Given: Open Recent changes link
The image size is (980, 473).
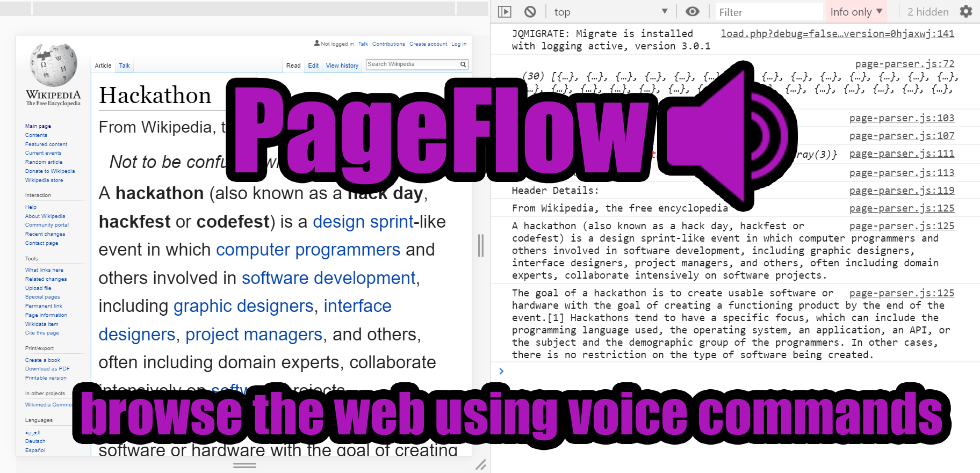Looking at the screenshot, I should pos(45,234).
